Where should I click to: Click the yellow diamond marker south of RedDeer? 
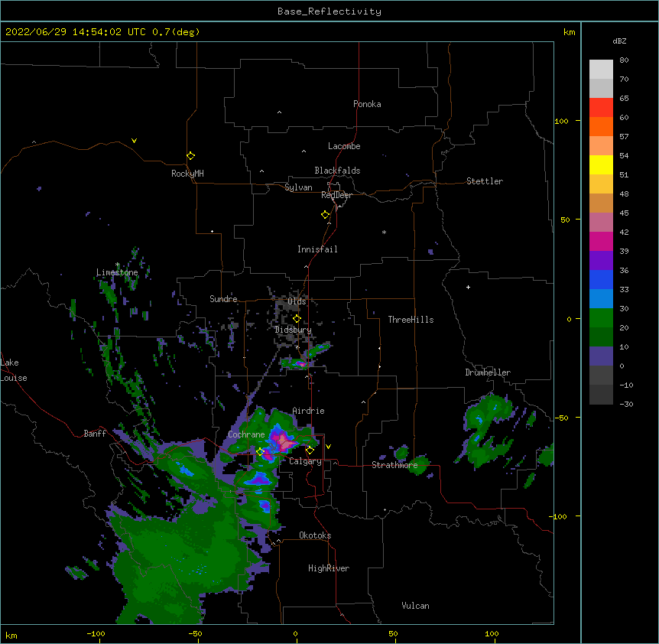tap(325, 214)
